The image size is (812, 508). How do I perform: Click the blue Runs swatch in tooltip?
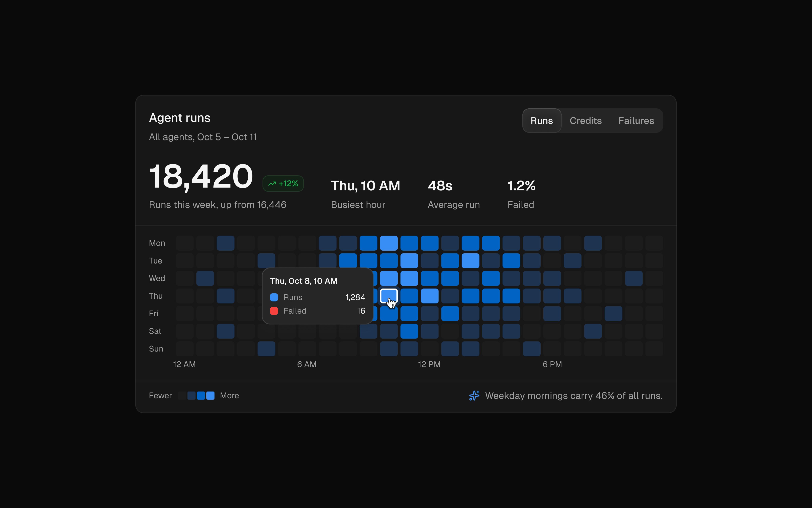[x=274, y=297]
